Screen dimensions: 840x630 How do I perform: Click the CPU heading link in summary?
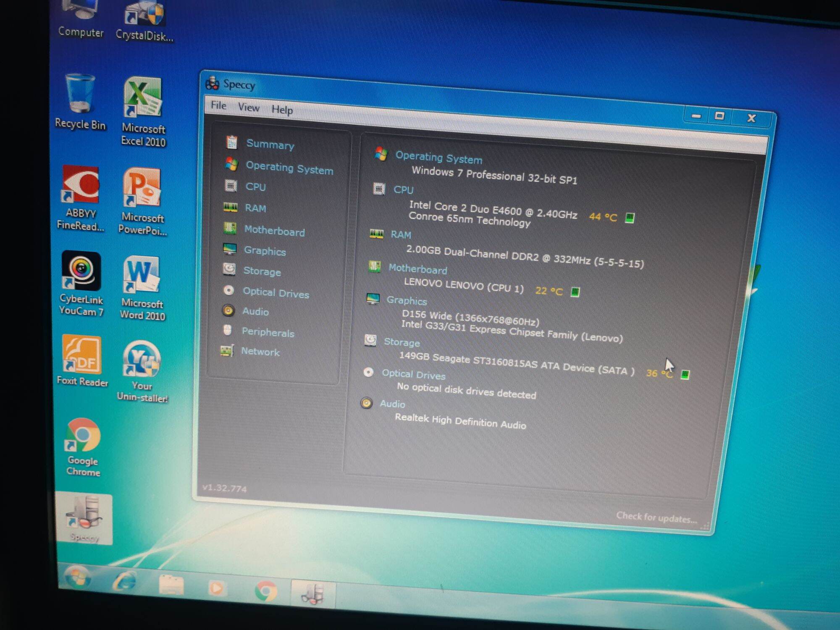tap(403, 190)
